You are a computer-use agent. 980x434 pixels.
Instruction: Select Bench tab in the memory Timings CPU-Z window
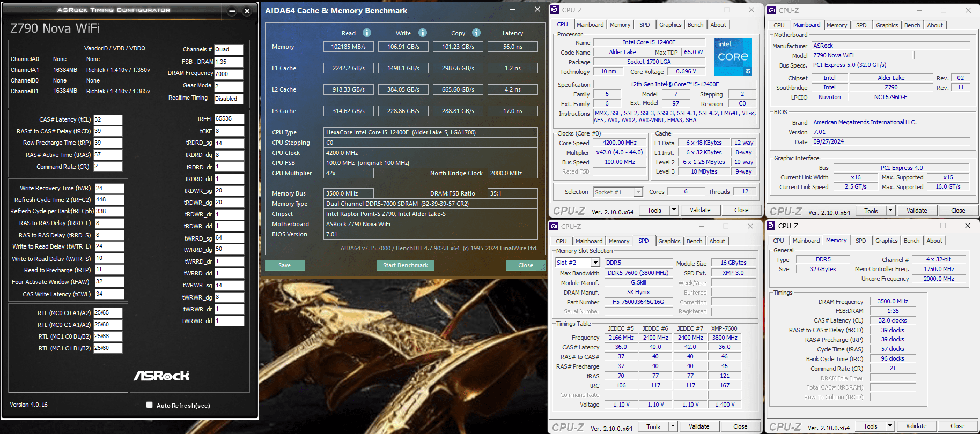coord(911,241)
